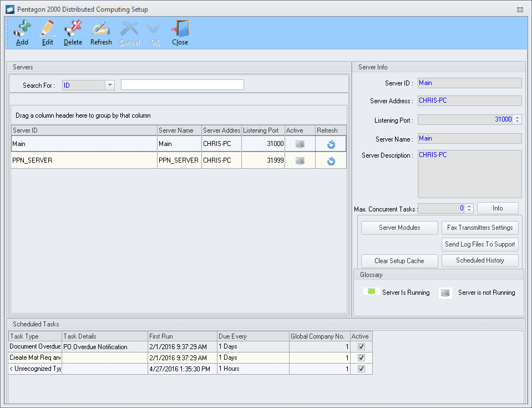Screen dimensions: 532x408
Task: Uncheck Active for the Create Mat Req task
Action: [x=362, y=357]
